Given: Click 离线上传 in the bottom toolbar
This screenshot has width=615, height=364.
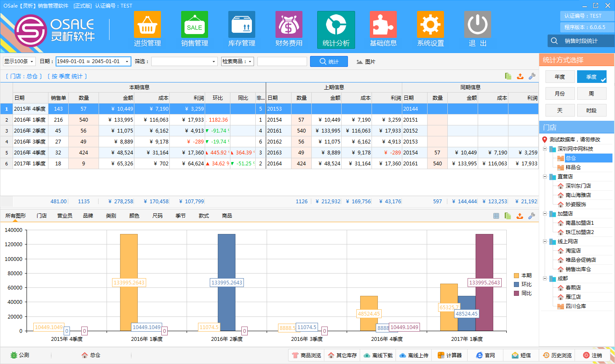Looking at the screenshot, I should (414, 356).
